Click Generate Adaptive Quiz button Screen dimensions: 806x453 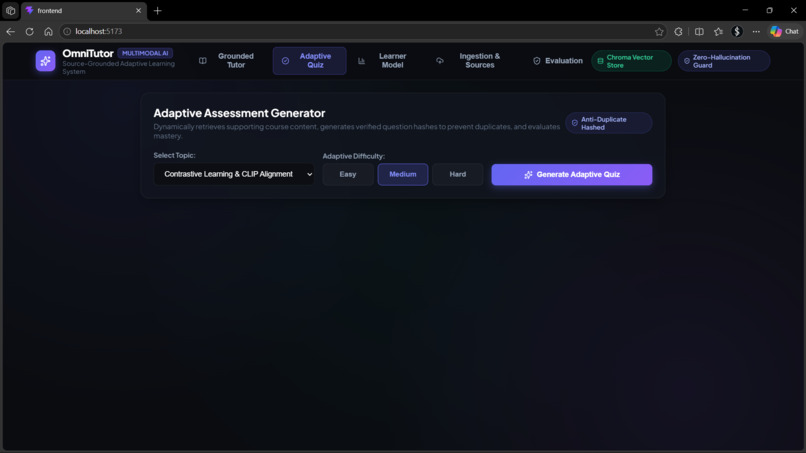(572, 174)
